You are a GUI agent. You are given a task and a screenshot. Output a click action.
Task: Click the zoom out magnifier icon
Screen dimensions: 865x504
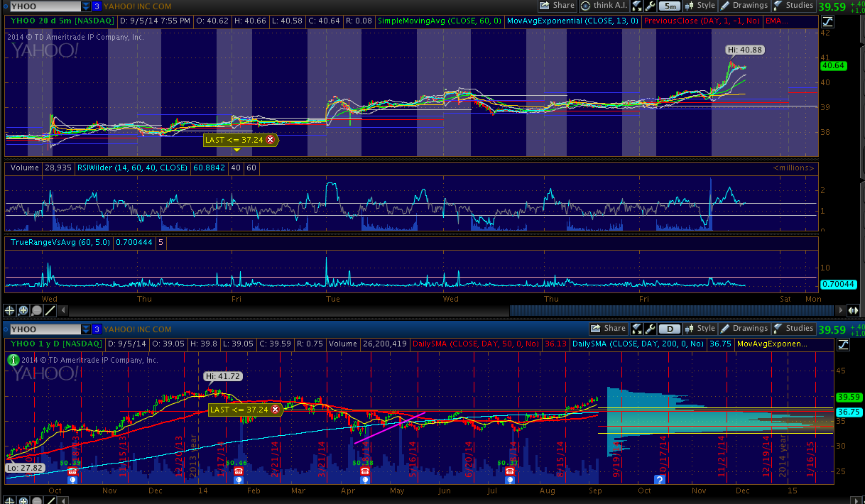click(x=37, y=310)
